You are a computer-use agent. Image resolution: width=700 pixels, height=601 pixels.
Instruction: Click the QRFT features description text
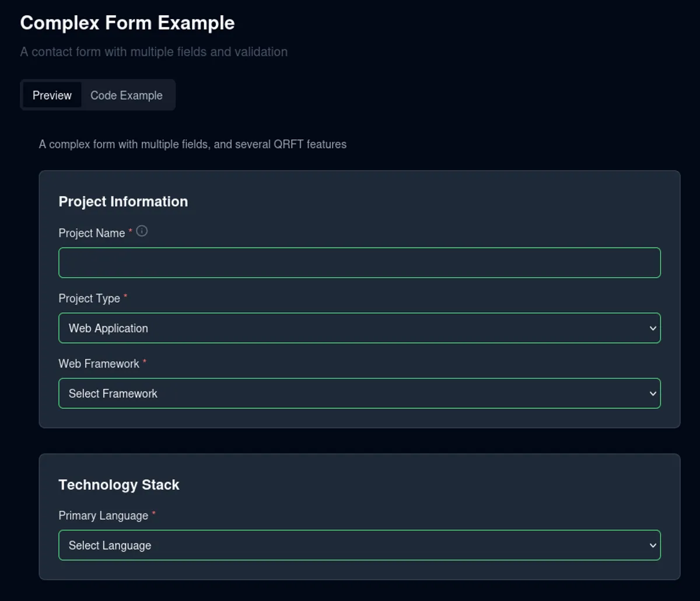[192, 144]
